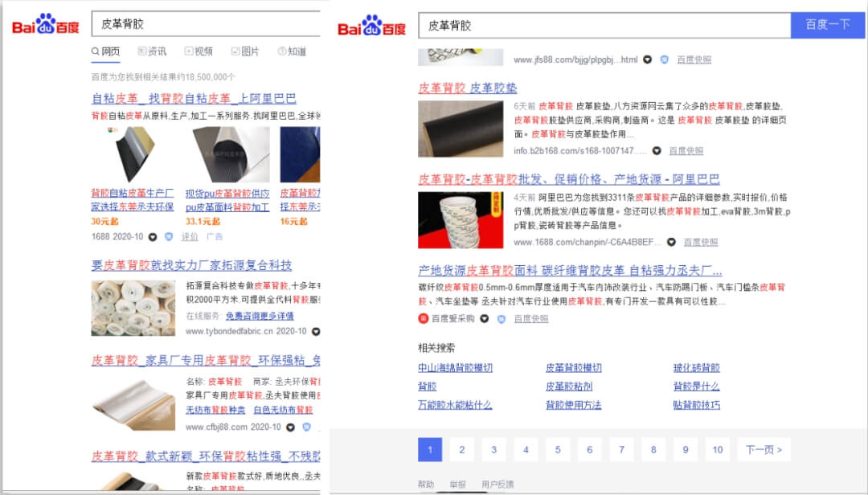Image resolution: width=868 pixels, height=495 pixels.
Task: Switch to the 视频 tab
Action: click(x=199, y=51)
